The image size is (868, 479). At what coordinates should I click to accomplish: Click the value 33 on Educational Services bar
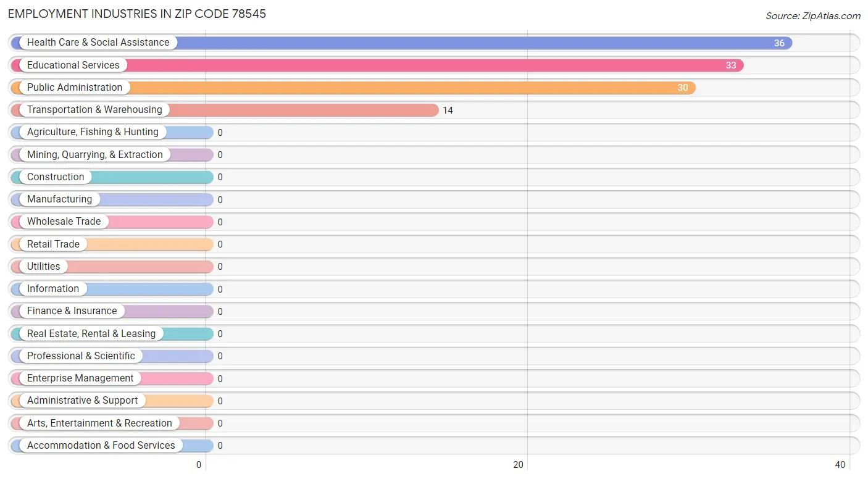731,65
